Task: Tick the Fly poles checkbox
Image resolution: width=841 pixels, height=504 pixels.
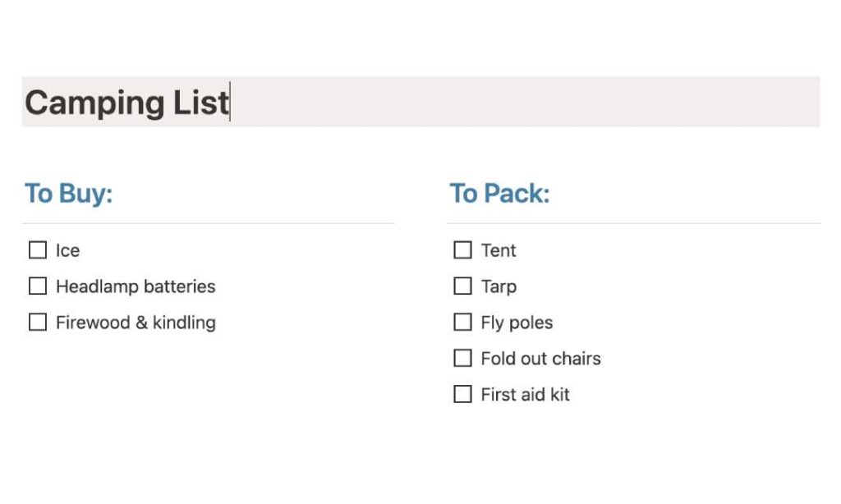Action: coord(463,323)
